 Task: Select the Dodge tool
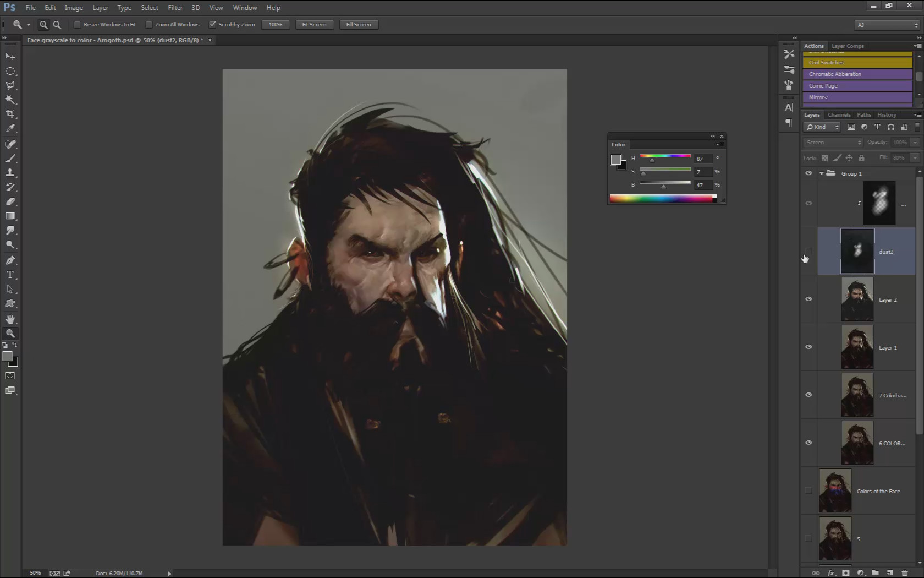point(10,244)
